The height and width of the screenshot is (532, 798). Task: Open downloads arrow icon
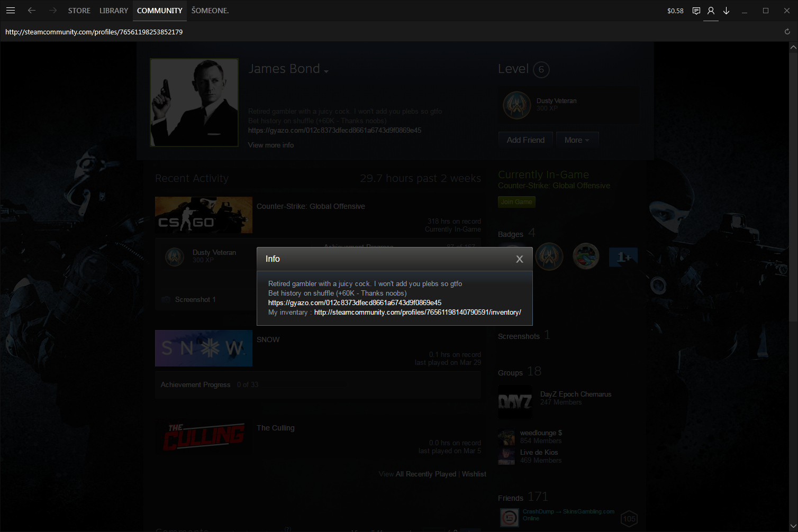(x=727, y=11)
